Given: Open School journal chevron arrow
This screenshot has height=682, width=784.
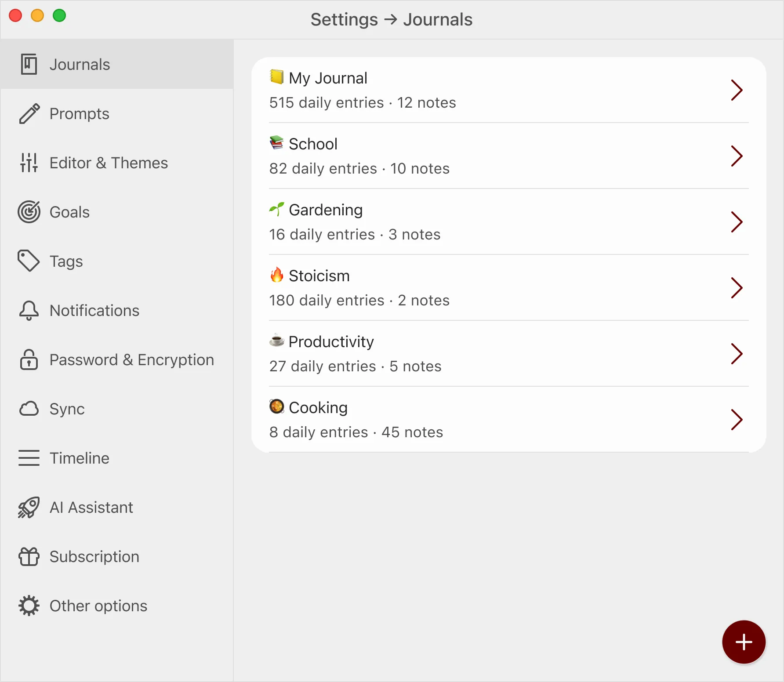Looking at the screenshot, I should (737, 156).
